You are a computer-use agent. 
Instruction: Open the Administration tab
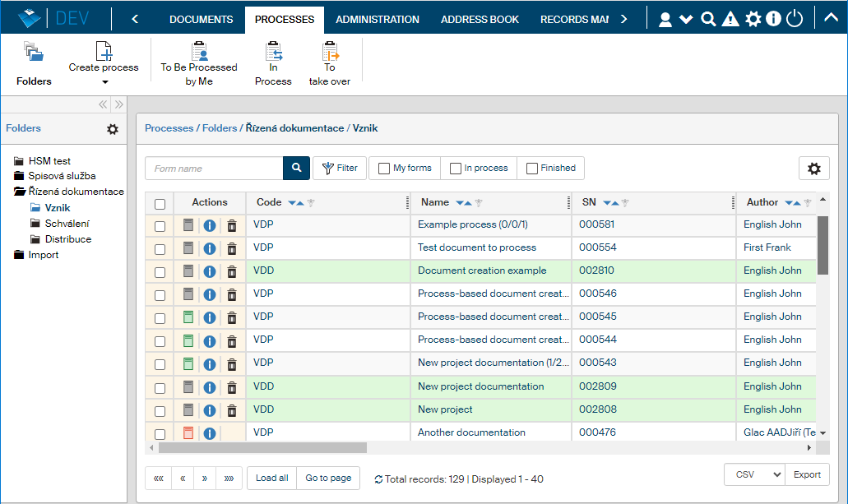[377, 20]
